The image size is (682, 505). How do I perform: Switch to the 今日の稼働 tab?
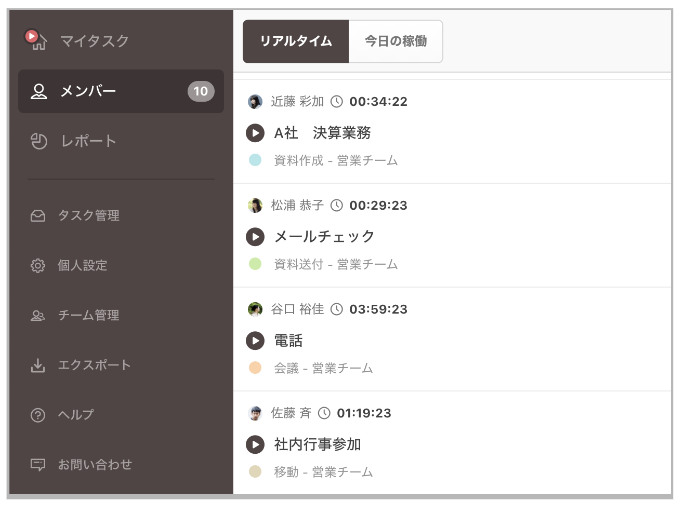tap(395, 41)
